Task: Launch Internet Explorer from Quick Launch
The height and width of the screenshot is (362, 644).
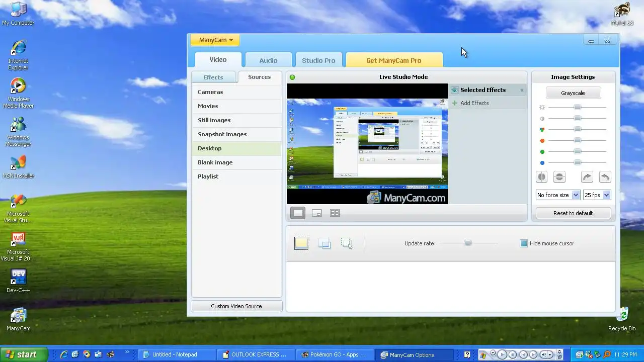Action: (x=64, y=354)
